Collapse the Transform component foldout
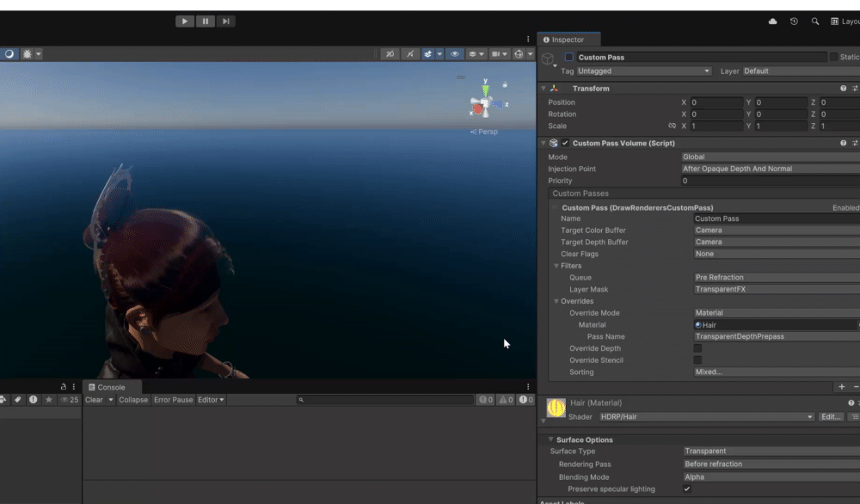860x504 pixels. point(544,89)
